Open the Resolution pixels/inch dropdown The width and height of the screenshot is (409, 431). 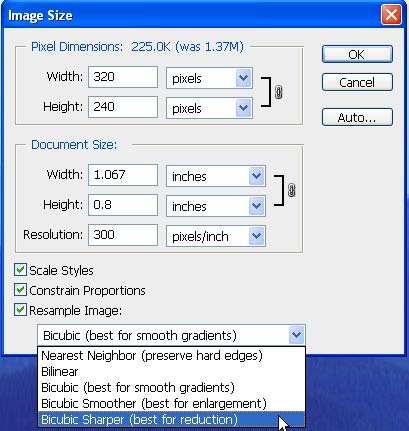216,236
